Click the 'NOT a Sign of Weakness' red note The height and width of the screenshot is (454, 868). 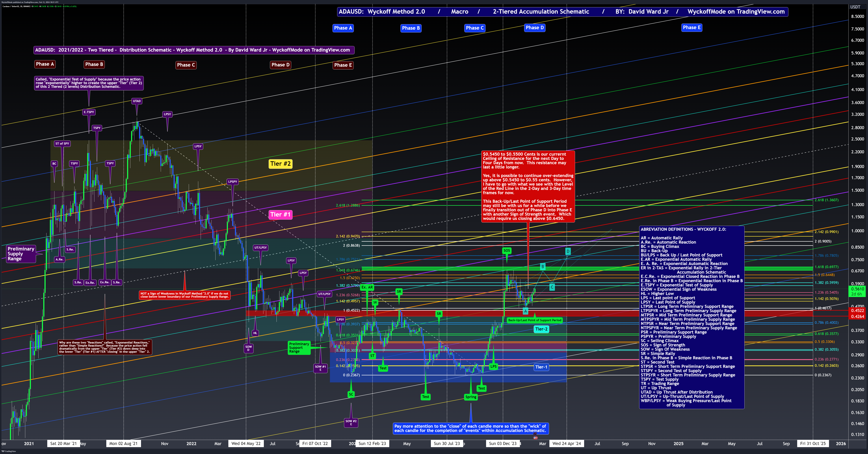click(x=185, y=295)
